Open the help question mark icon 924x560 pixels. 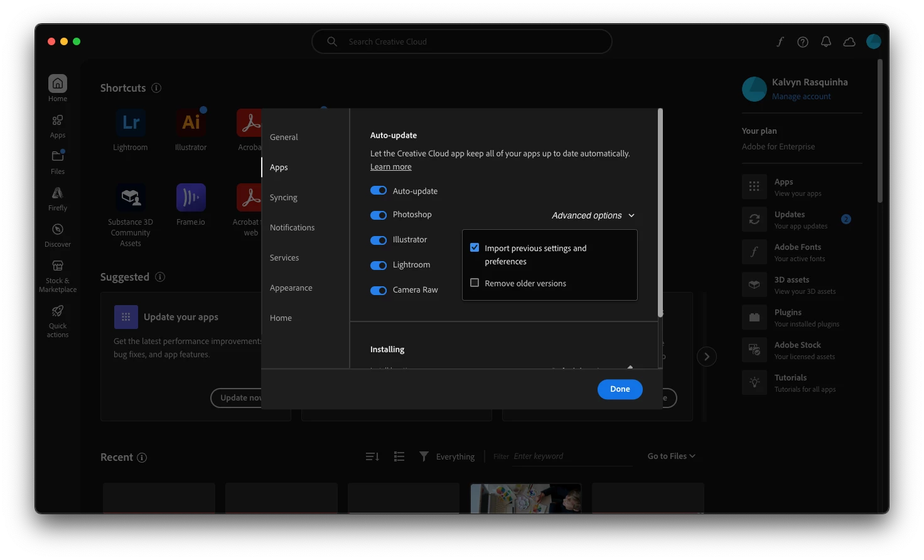pyautogui.click(x=803, y=42)
